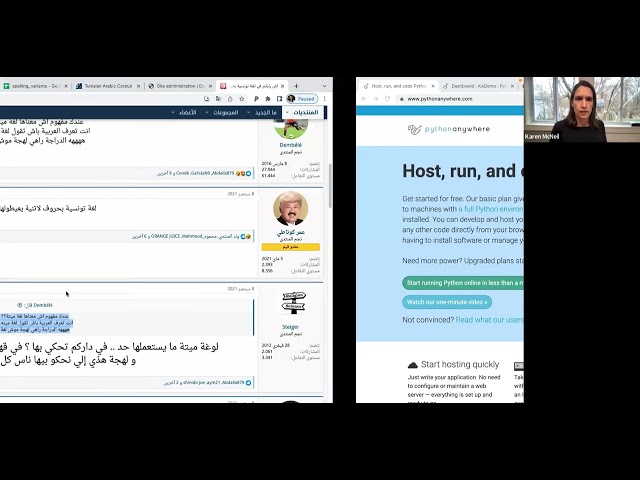Image resolution: width=640 pixels, height=480 pixels.
Task: Close the 'Host, run, and code Python' tab
Action: (x=433, y=86)
